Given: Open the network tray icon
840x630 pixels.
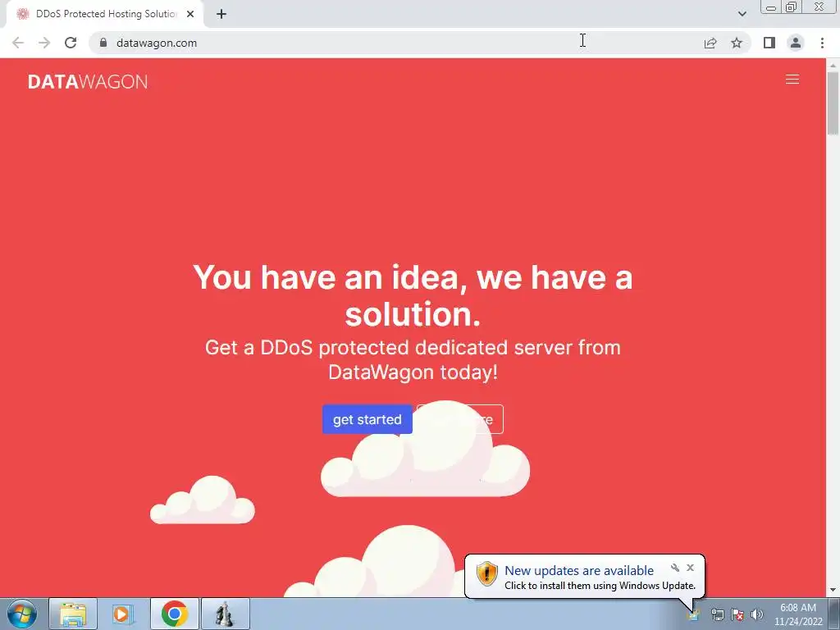Looking at the screenshot, I should click(717, 614).
